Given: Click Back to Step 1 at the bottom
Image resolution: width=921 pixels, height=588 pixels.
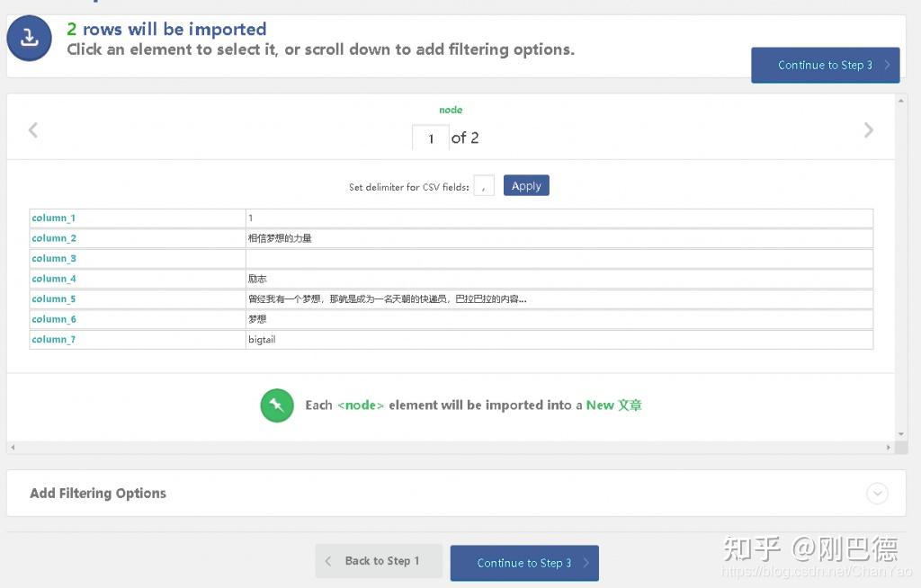Looking at the screenshot, I should (x=379, y=561).
